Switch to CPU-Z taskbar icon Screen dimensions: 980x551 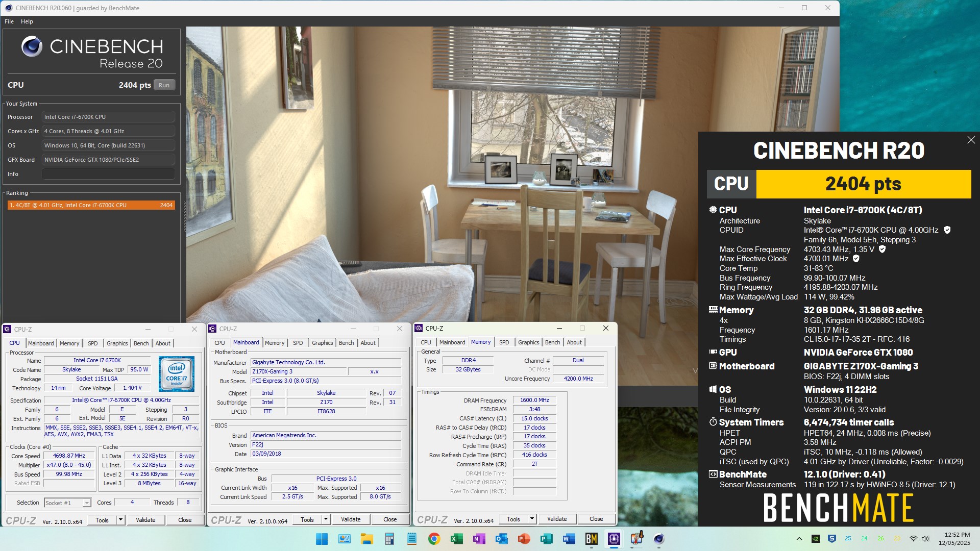point(614,539)
